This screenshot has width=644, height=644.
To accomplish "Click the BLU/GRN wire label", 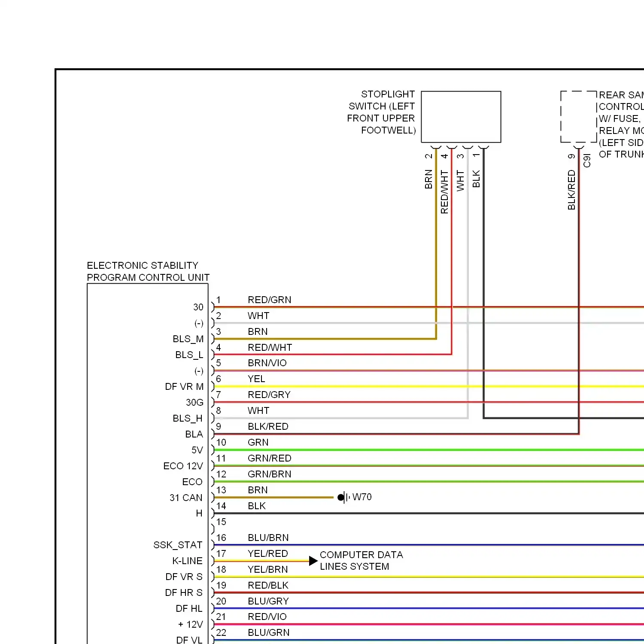I will tap(269, 632).
